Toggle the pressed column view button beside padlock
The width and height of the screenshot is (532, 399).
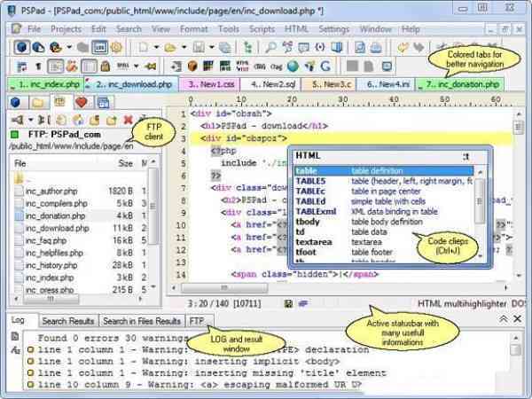coord(89,66)
